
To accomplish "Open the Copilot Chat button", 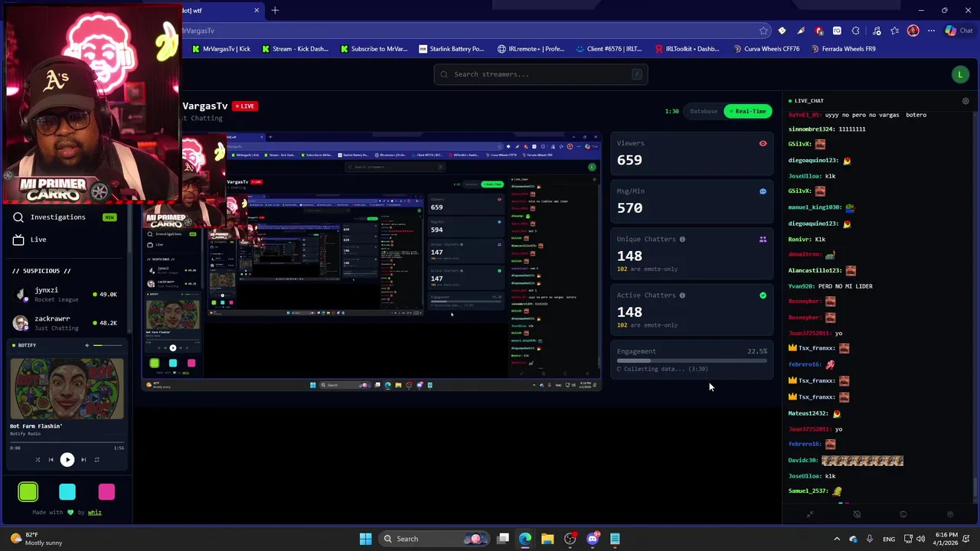I will click(x=959, y=31).
